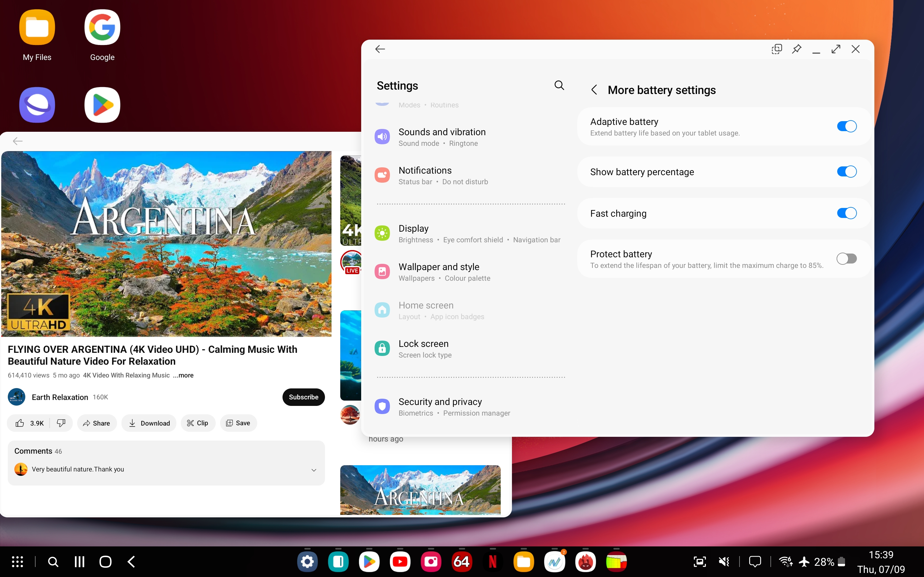This screenshot has height=577, width=924.
Task: Show recent apps from taskbar
Action: [79, 562]
